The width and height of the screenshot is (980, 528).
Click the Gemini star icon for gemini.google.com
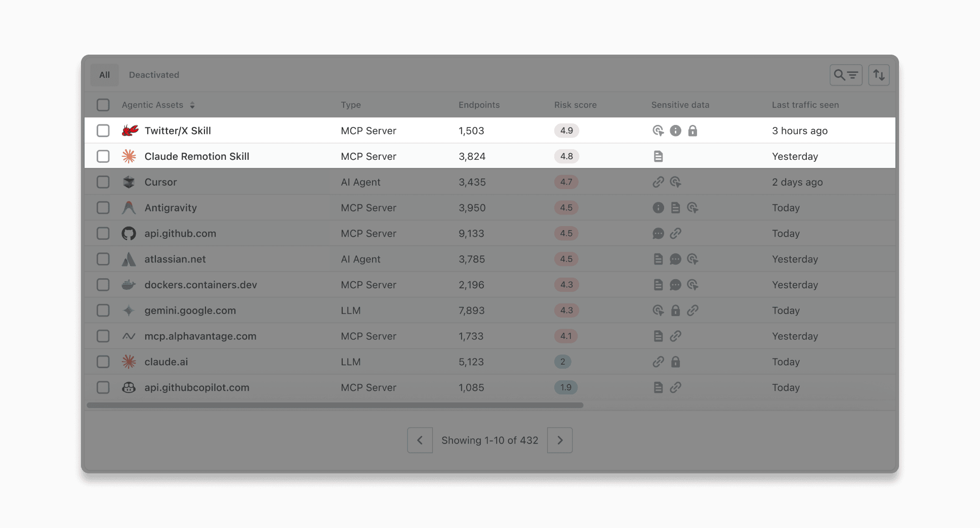point(129,310)
